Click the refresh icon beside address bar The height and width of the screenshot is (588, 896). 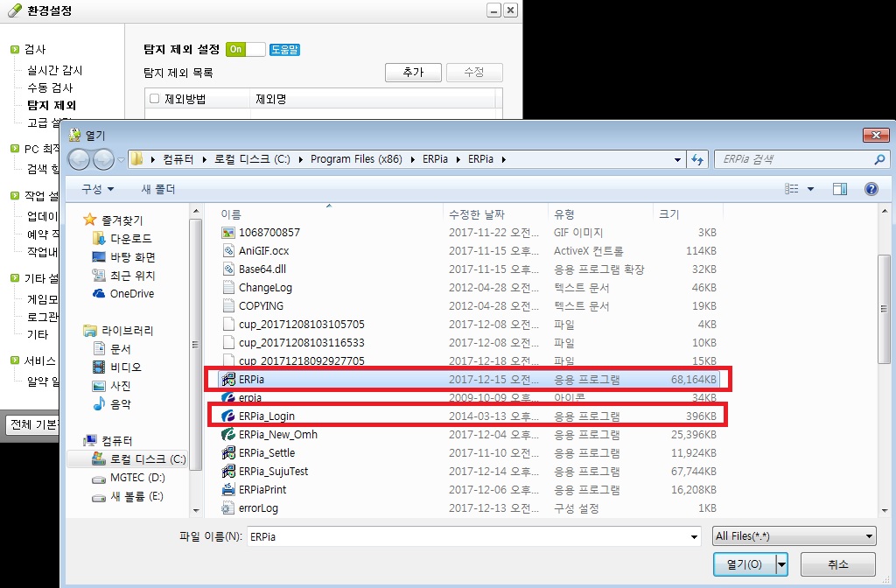697,160
